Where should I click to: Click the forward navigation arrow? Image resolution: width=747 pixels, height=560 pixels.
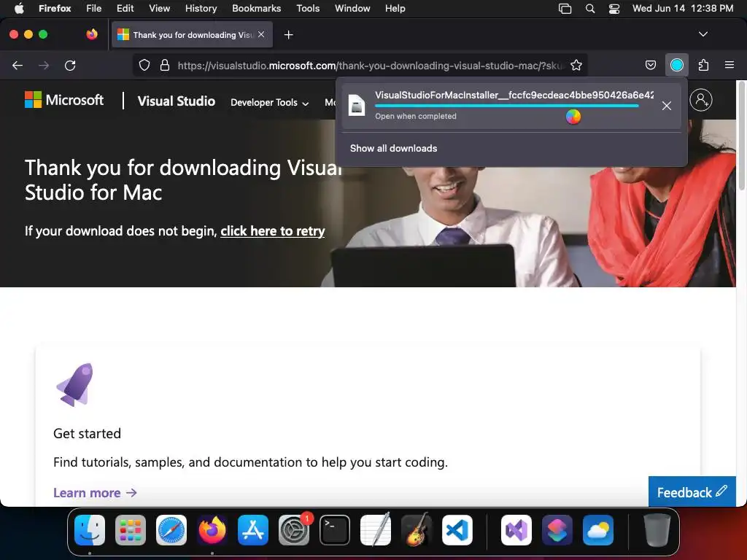tap(44, 65)
